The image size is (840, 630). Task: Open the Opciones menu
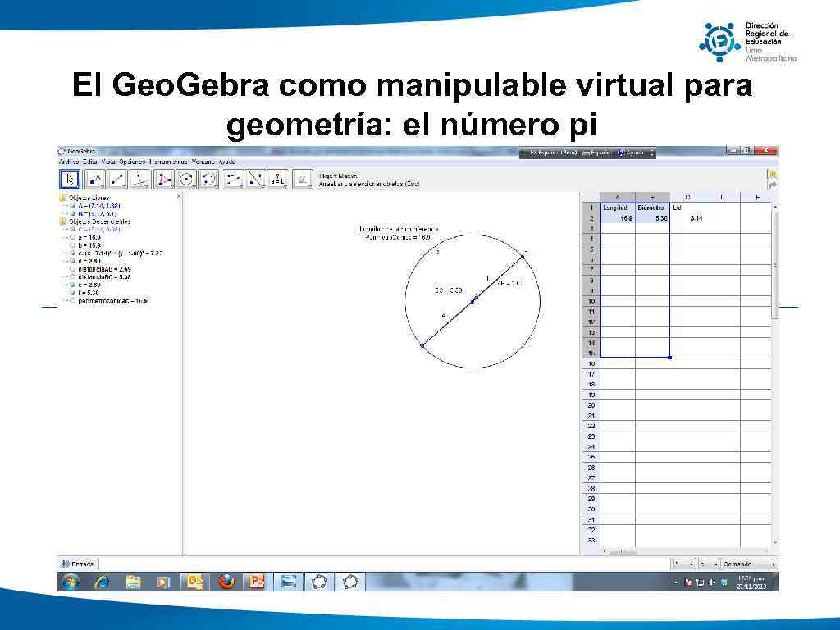[x=132, y=162]
